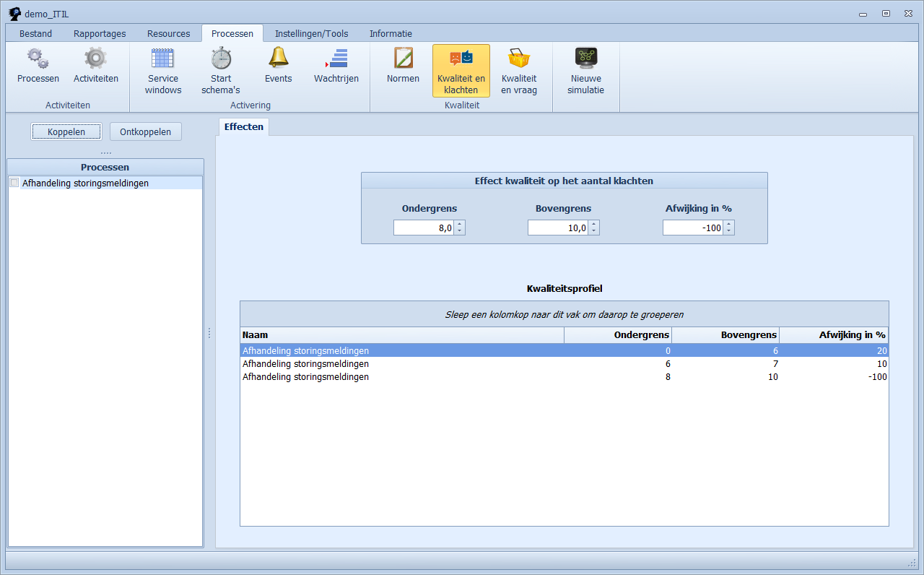Switch to the Rapportages ribbon tab
The image size is (924, 575).
click(x=100, y=33)
